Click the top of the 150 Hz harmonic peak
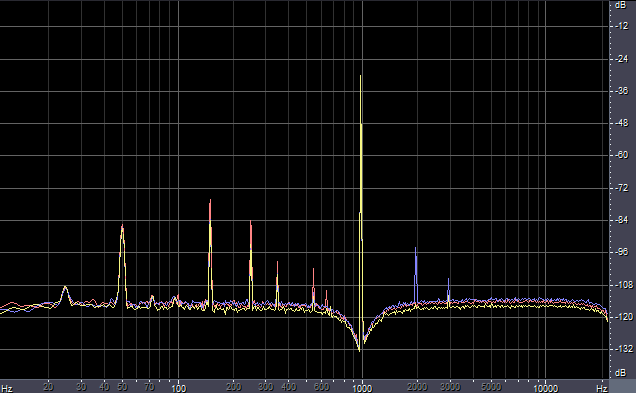The image size is (636, 393). [210, 200]
